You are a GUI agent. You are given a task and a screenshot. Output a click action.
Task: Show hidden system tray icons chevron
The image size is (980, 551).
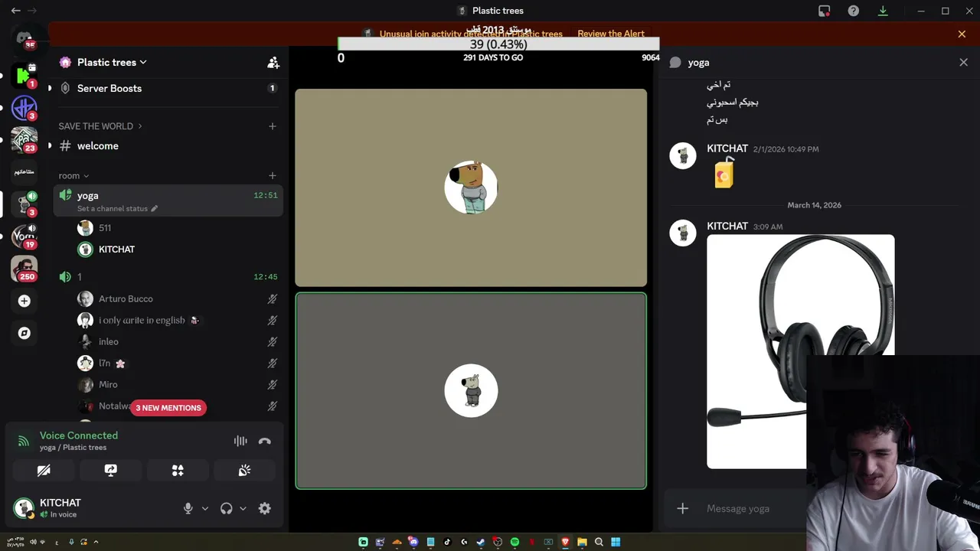(x=96, y=542)
